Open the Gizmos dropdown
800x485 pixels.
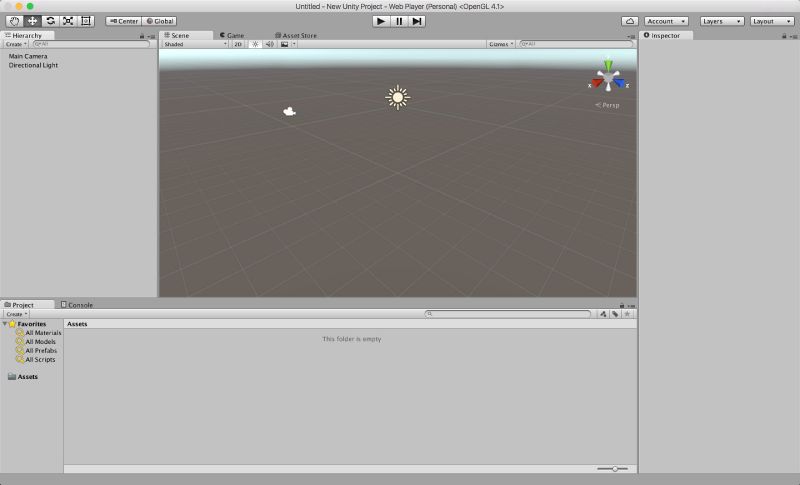click(x=501, y=44)
